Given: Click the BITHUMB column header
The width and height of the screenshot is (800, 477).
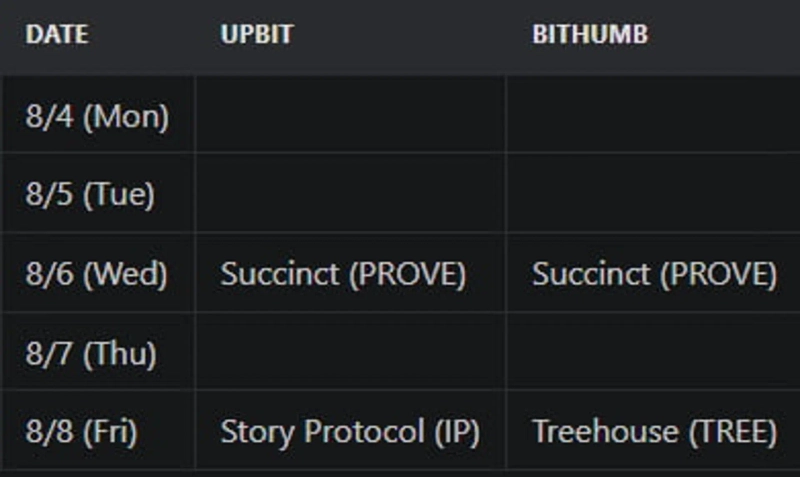Looking at the screenshot, I should click(590, 34).
